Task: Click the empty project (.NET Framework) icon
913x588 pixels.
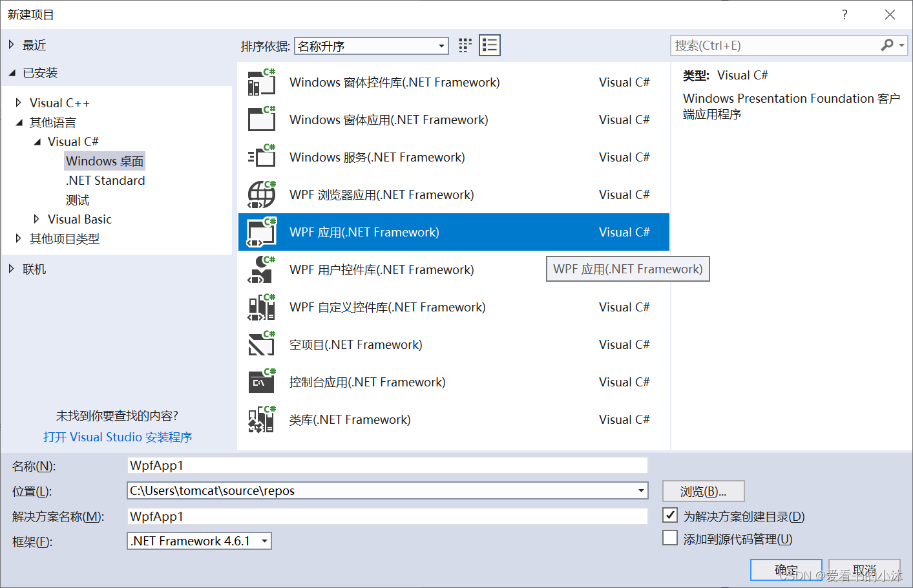Action: (x=262, y=344)
